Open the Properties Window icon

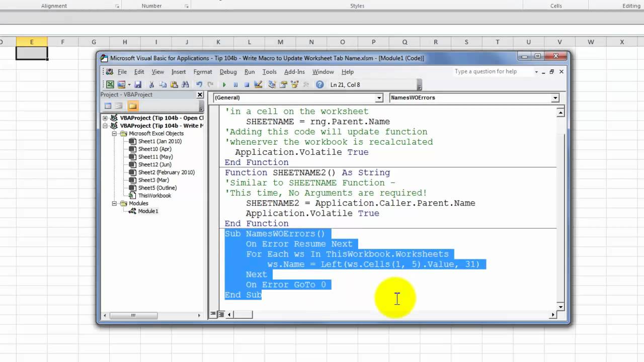[283, 84]
